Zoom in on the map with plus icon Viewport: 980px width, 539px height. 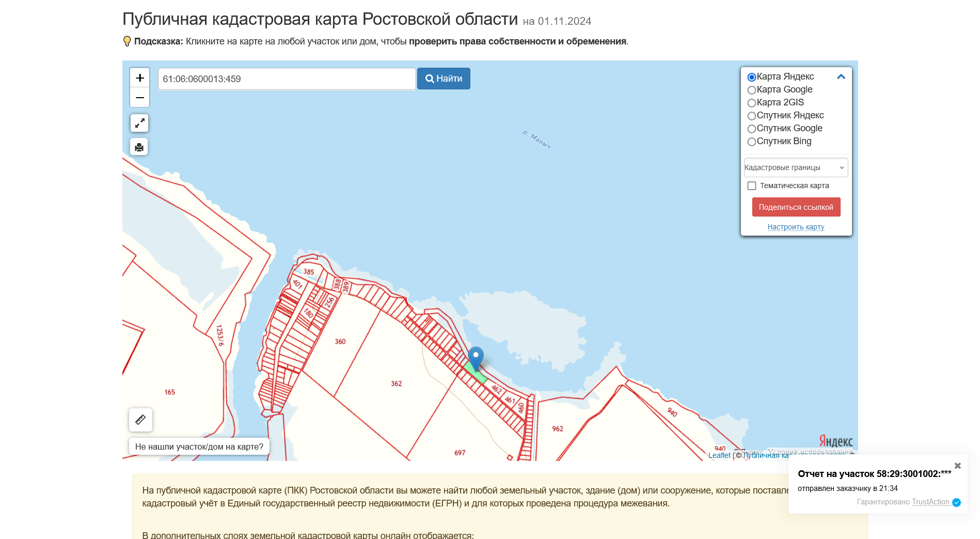tap(139, 78)
